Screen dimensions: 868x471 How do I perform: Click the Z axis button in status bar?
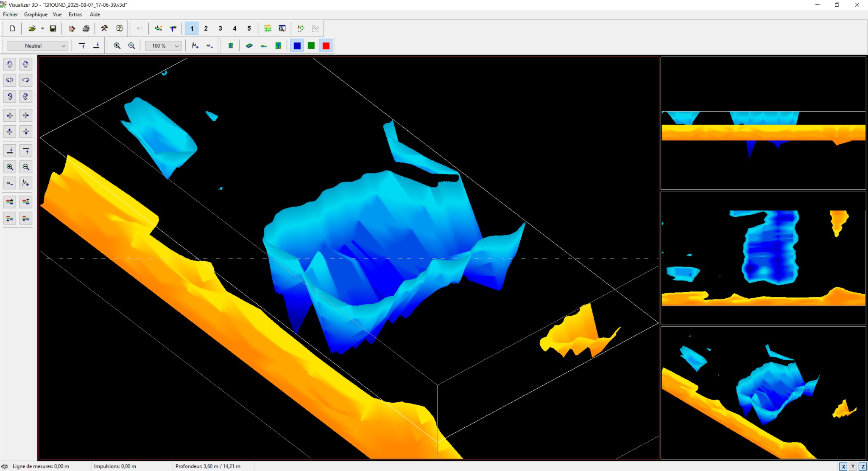862,466
